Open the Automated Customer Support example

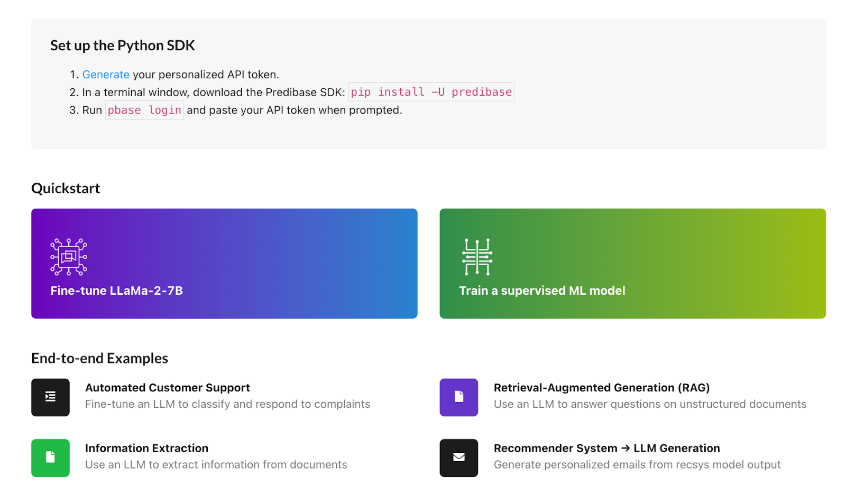(168, 387)
